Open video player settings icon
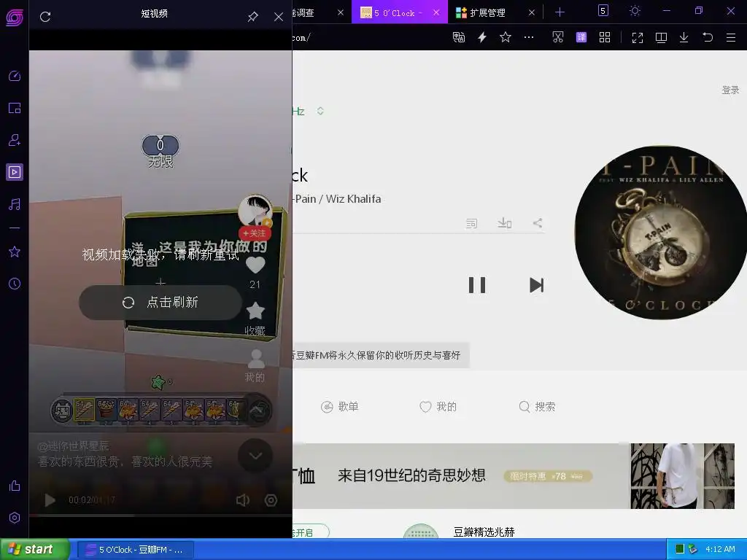The width and height of the screenshot is (747, 560). pos(271,500)
